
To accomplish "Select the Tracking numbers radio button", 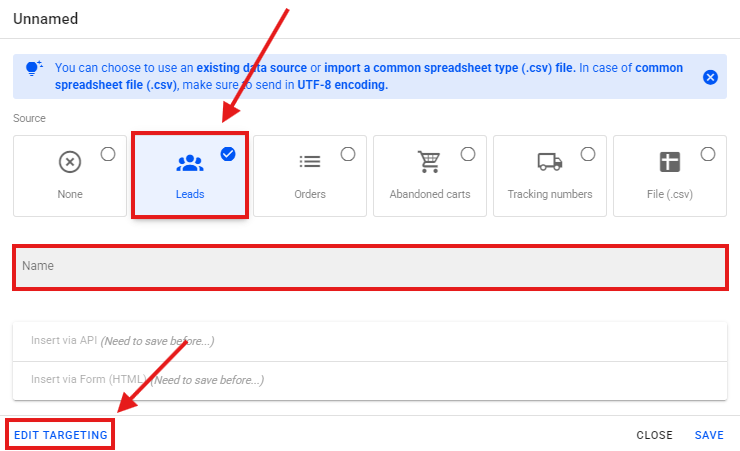I will point(588,154).
